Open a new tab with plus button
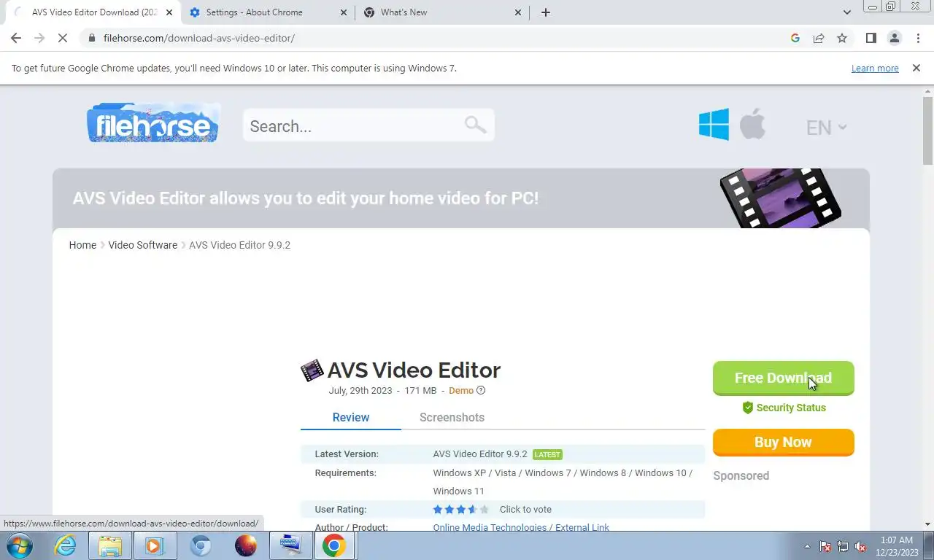The image size is (934, 560). point(545,12)
